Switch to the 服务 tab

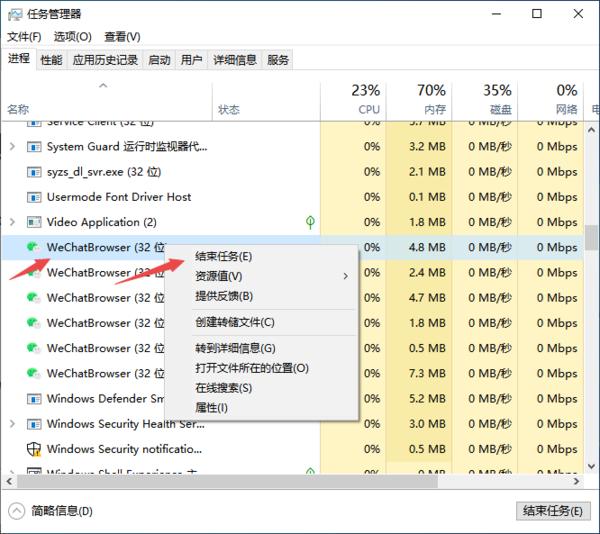tap(277, 60)
